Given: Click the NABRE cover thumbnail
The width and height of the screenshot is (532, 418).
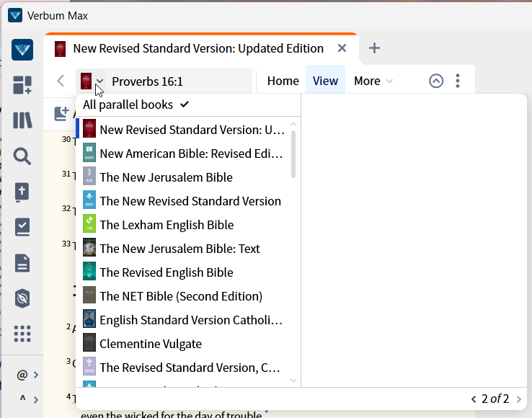Looking at the screenshot, I should coord(89,153).
